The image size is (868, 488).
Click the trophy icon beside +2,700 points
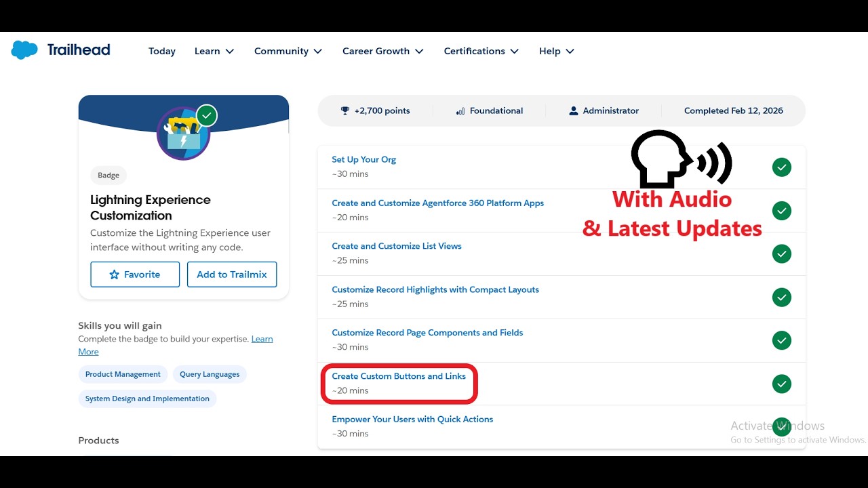345,110
